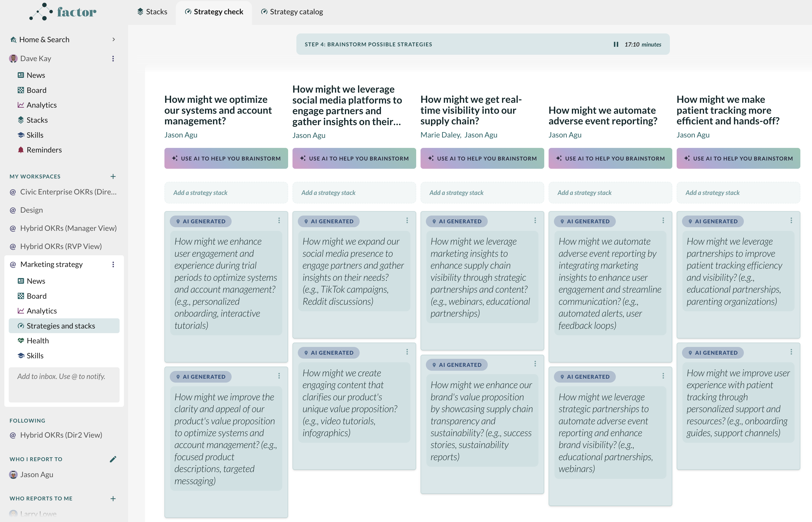Add a new workspace with plus icon
812x522 pixels.
113,177
